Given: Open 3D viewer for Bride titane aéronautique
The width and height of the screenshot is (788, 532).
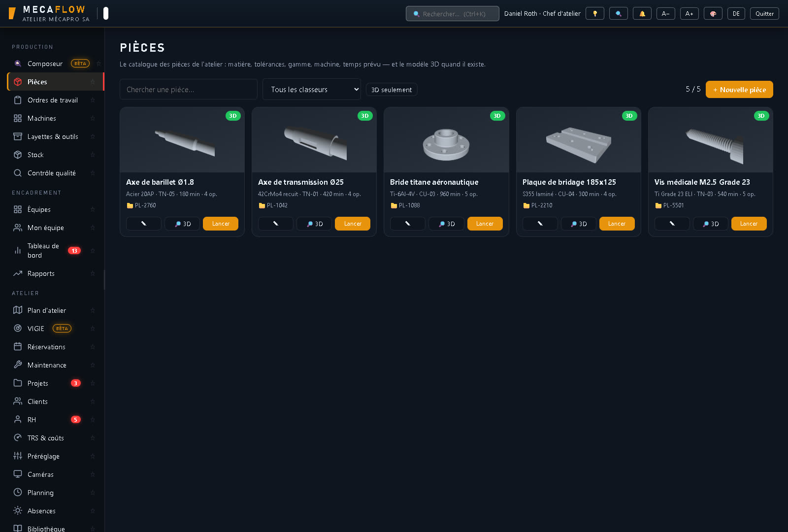Looking at the screenshot, I should pos(446,224).
